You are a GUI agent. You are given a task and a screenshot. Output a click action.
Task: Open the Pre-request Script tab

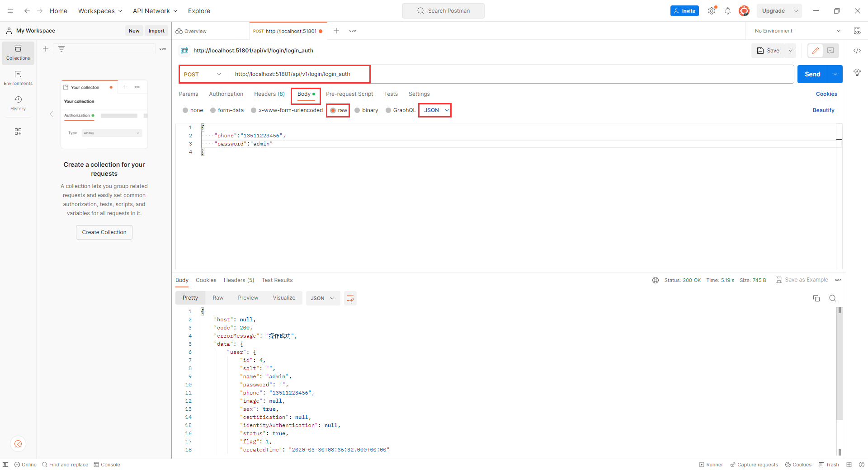click(x=349, y=94)
